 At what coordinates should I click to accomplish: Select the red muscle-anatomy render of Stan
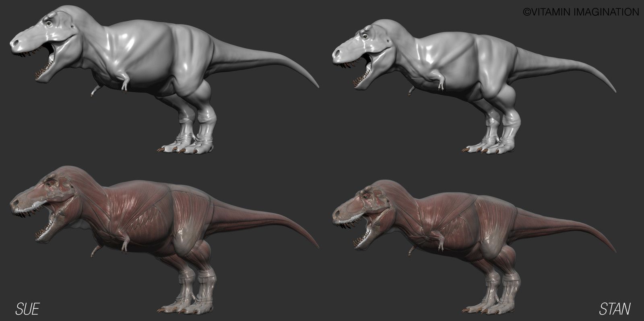coord(474,246)
